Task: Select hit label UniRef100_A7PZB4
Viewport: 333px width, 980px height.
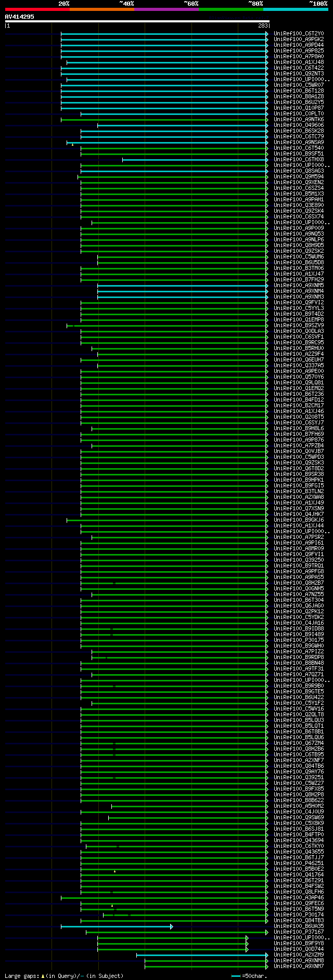Action: point(299,446)
